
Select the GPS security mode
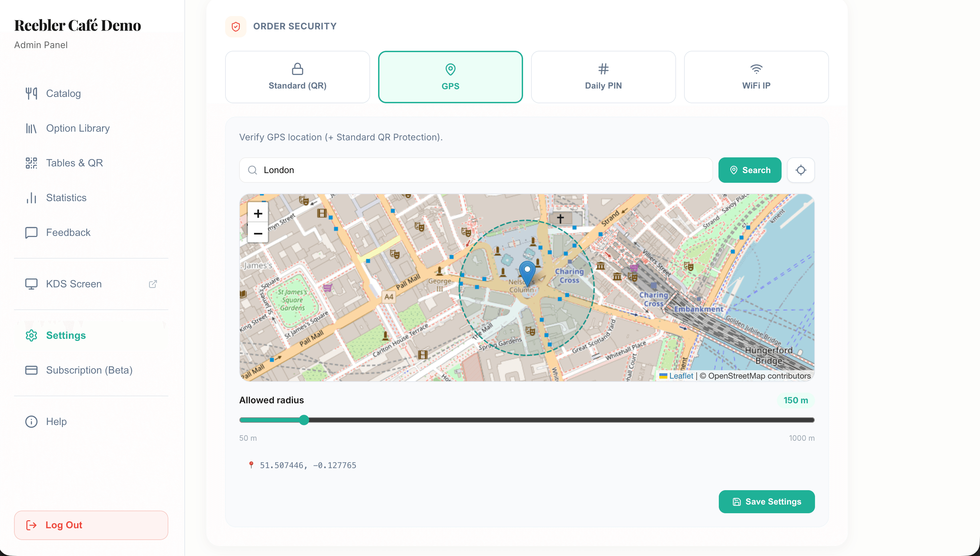click(x=450, y=77)
